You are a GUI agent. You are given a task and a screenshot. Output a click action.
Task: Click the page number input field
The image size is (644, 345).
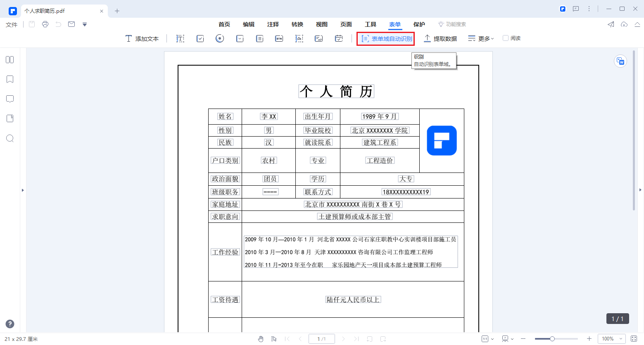click(x=321, y=338)
